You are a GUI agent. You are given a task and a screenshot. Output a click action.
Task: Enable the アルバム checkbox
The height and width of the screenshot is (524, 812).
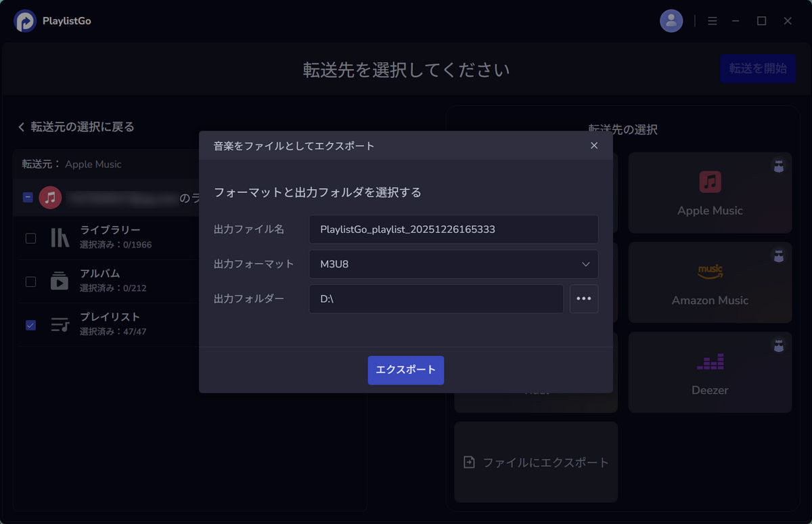(30, 281)
